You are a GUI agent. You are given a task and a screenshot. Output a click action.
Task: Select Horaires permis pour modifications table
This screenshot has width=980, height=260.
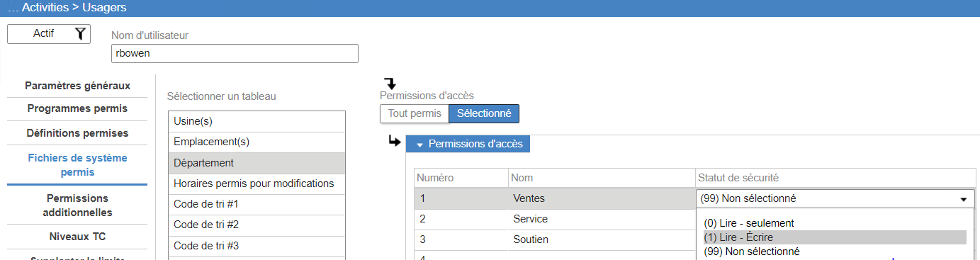pyautogui.click(x=257, y=183)
